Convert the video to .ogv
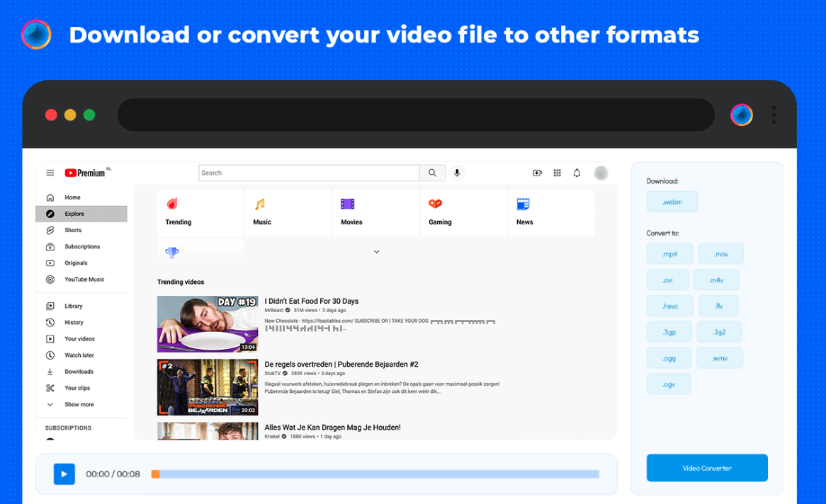The height and width of the screenshot is (504, 826). point(669,384)
